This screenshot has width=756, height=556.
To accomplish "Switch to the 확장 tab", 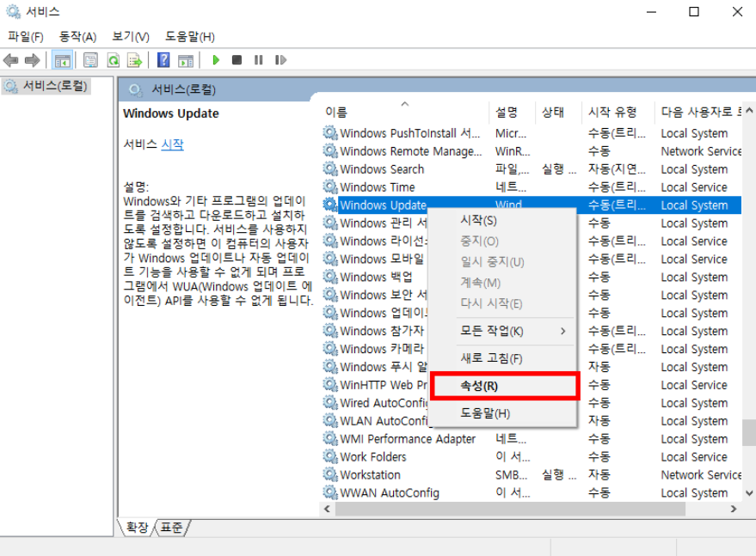I will (x=137, y=528).
